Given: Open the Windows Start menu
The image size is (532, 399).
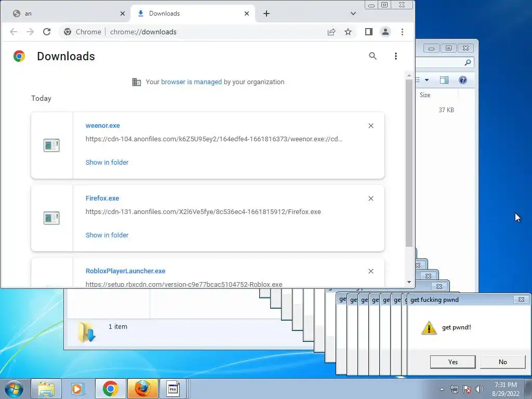Looking at the screenshot, I should pos(14,389).
